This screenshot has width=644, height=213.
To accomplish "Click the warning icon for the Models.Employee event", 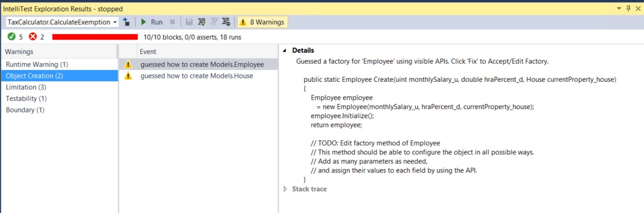I will point(128,64).
